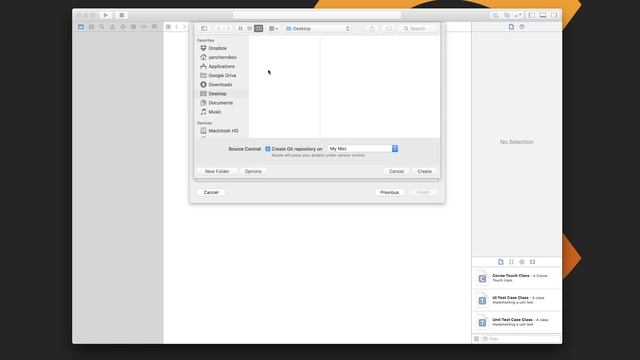Show the Media library tab
Screen dimensions: 640x360
[533, 262]
